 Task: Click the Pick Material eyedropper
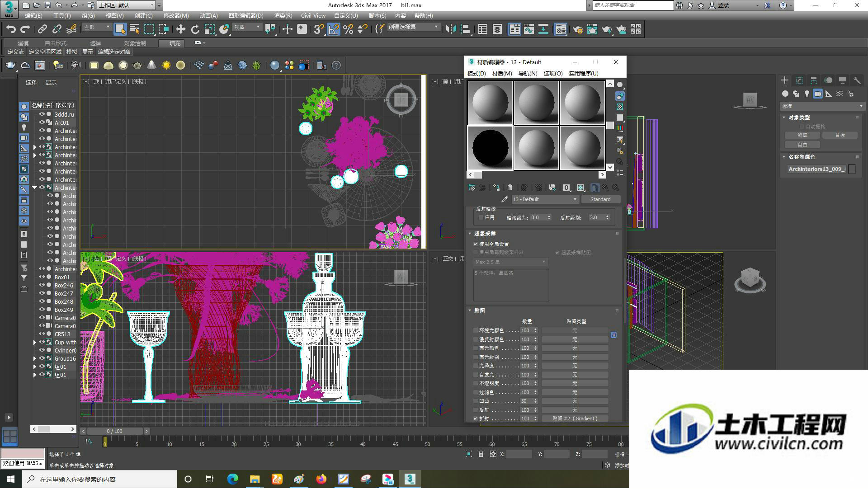point(505,199)
